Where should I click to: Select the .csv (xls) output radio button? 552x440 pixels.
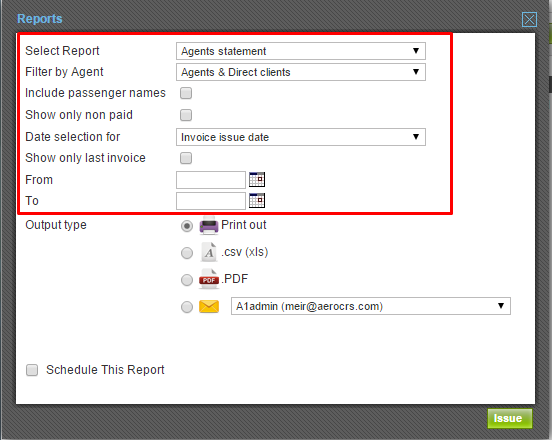pos(187,253)
